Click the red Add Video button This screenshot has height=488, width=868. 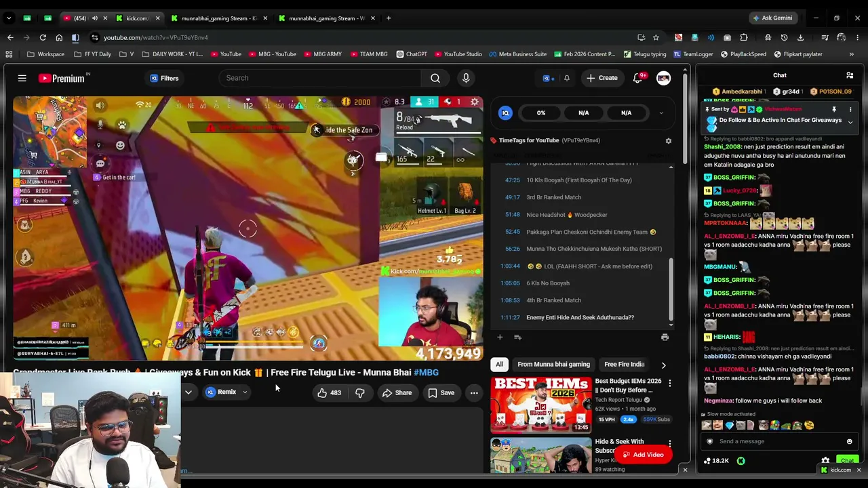pyautogui.click(x=643, y=455)
